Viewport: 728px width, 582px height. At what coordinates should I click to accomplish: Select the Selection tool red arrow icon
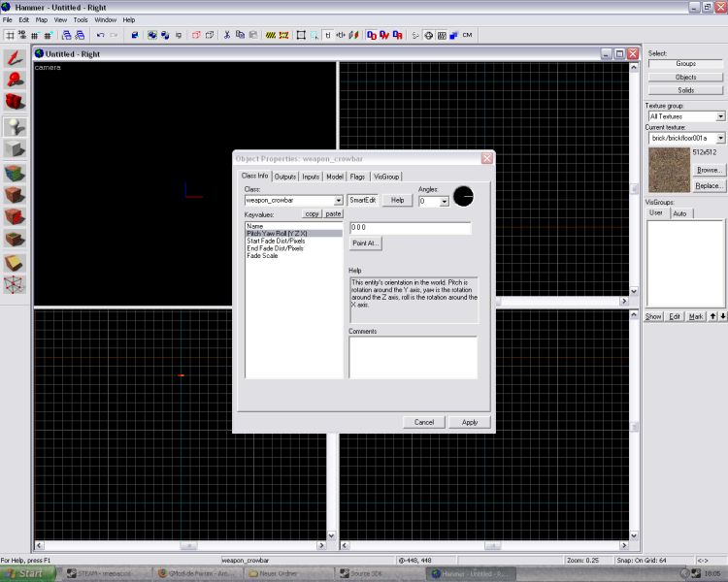click(x=16, y=58)
